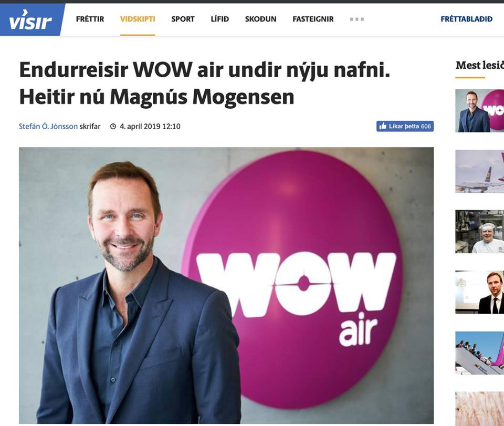Open the Fréttir section
The height and width of the screenshot is (426, 504).
click(x=90, y=19)
